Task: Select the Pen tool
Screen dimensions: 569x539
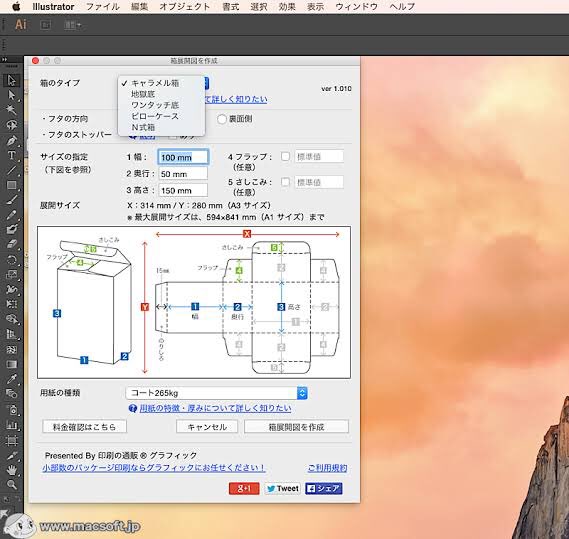Action: tap(11, 140)
